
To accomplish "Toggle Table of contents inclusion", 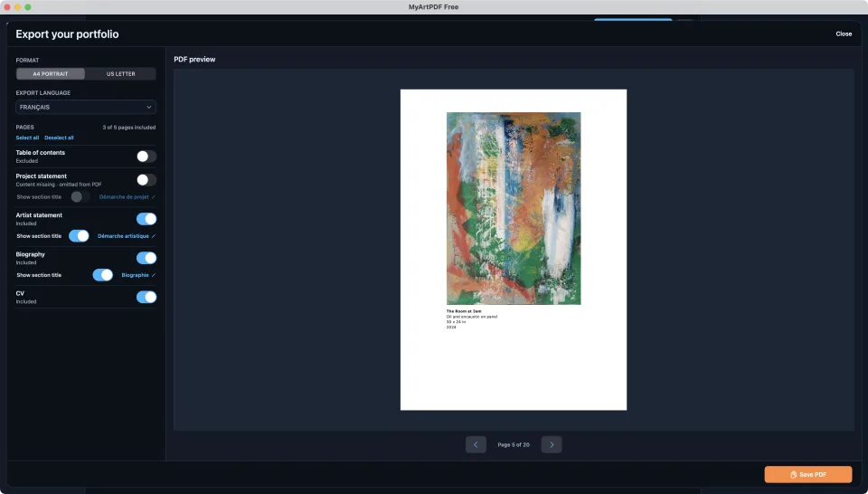I will coord(146,157).
